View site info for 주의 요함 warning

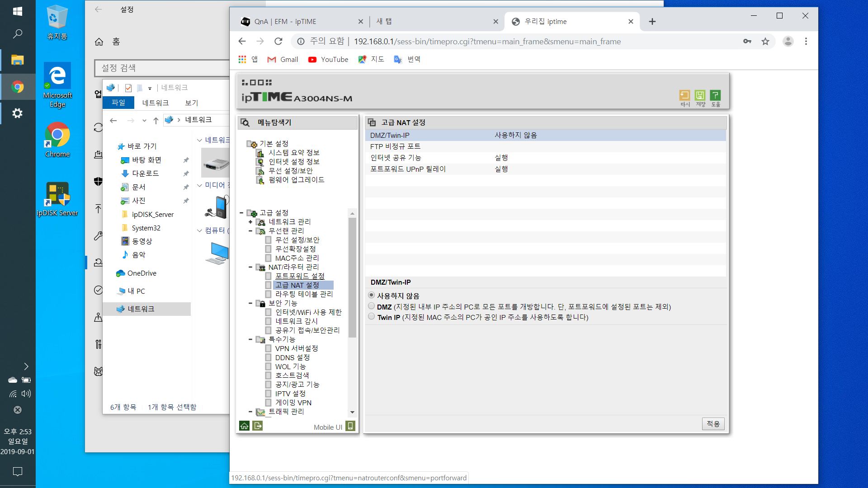click(x=301, y=42)
